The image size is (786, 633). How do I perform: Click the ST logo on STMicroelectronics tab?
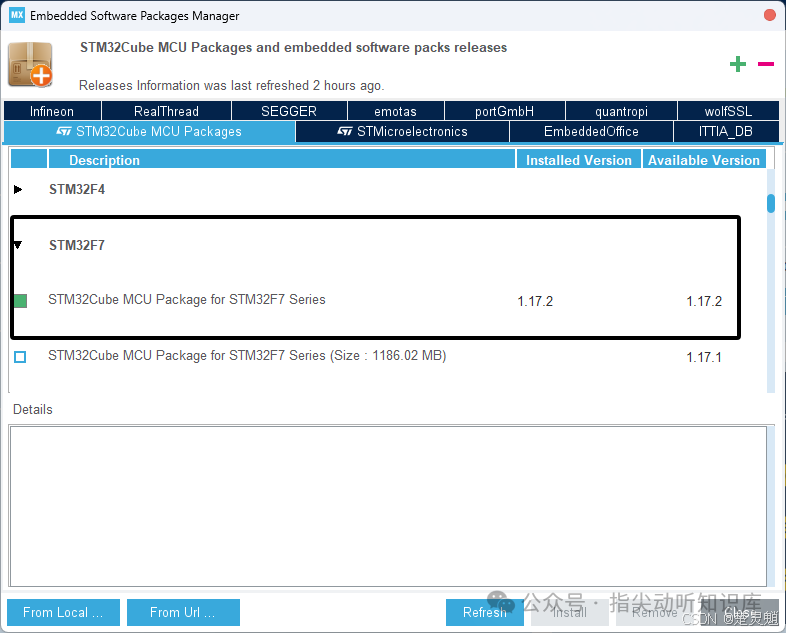tap(344, 131)
